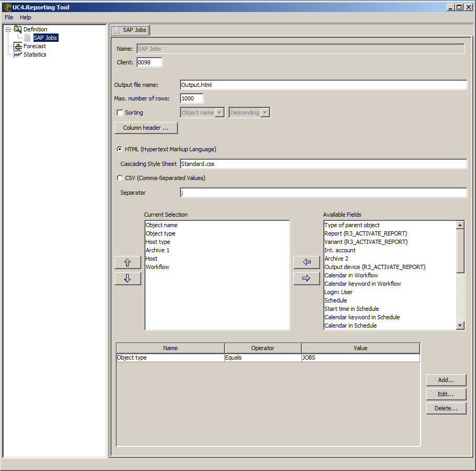Click the UC4 application icon in title bar

7,7
